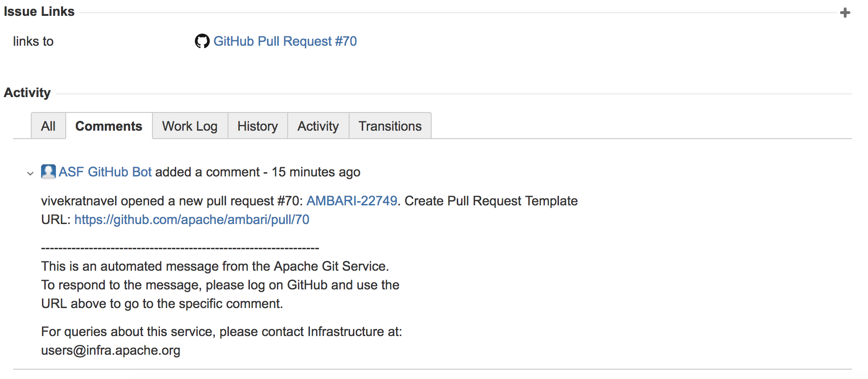868x379 pixels.
Task: Click the plus icon to add issue link
Action: 845,13
